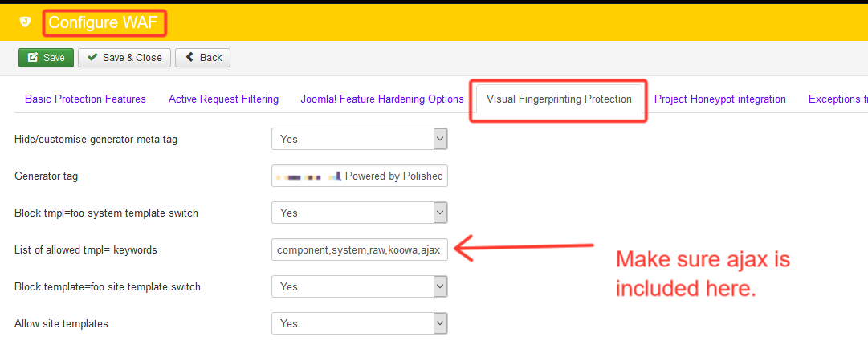Click the green Save button
Image resolution: width=868 pixels, height=361 pixels.
point(47,58)
